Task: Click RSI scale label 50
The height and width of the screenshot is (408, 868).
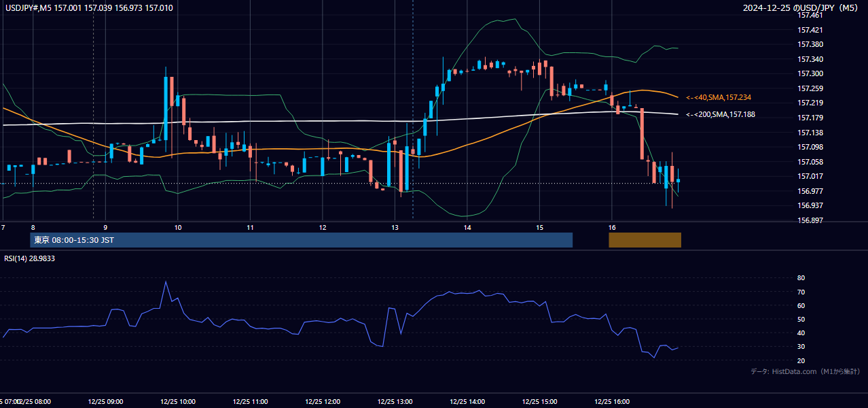Action: tap(801, 319)
